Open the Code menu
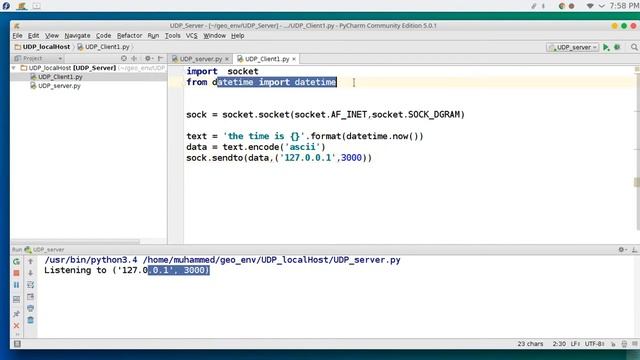The height and width of the screenshot is (360, 640). coord(103,36)
